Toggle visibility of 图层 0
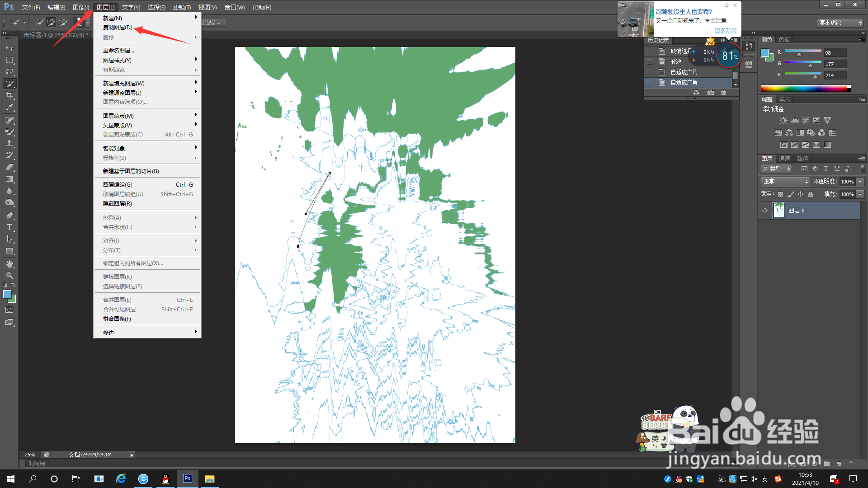This screenshot has width=868, height=488. pyautogui.click(x=765, y=211)
